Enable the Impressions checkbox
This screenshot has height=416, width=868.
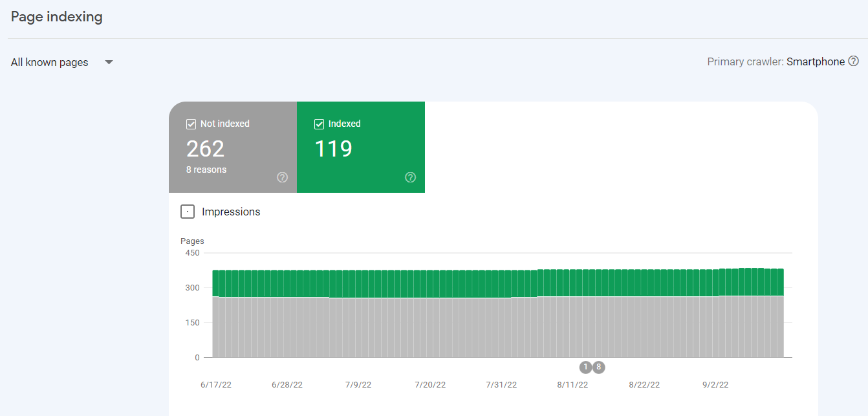tap(188, 212)
